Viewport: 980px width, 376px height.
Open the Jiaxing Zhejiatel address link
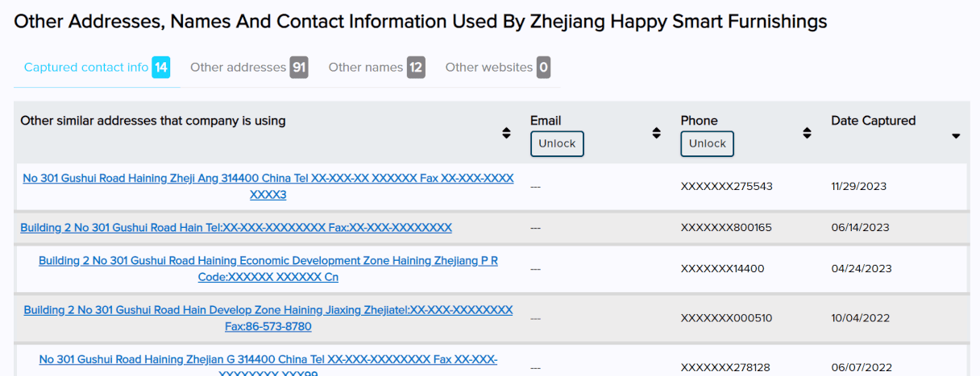[x=268, y=318]
